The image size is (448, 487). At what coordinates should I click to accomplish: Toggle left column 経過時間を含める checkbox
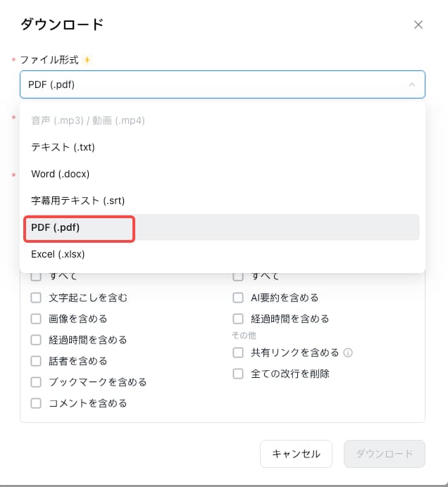click(x=36, y=340)
